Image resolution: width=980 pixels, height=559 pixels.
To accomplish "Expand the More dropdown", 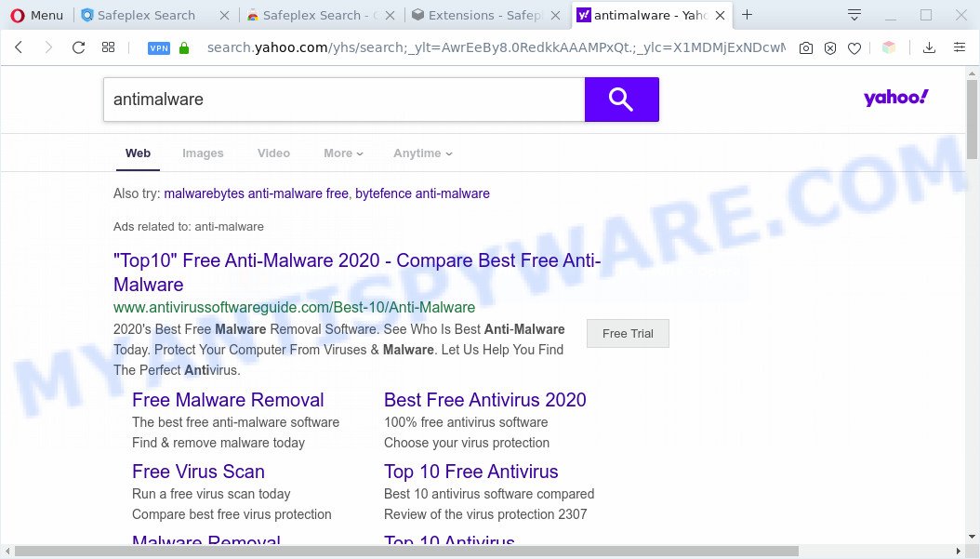I will click(343, 153).
